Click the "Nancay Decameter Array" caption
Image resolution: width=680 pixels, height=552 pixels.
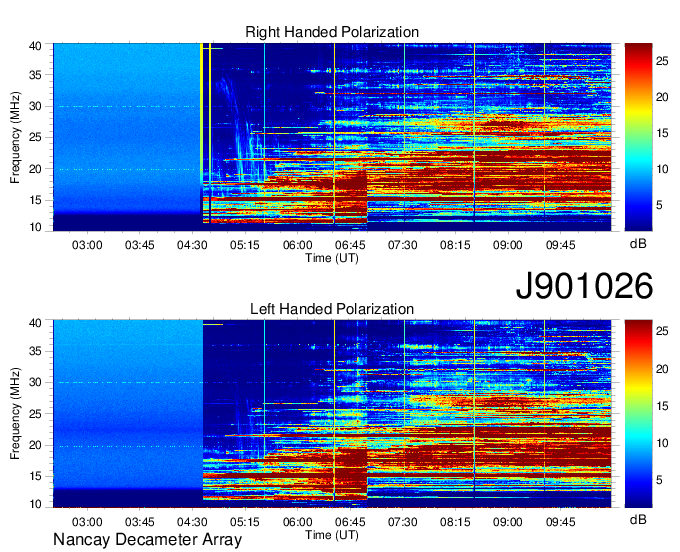[147, 539]
